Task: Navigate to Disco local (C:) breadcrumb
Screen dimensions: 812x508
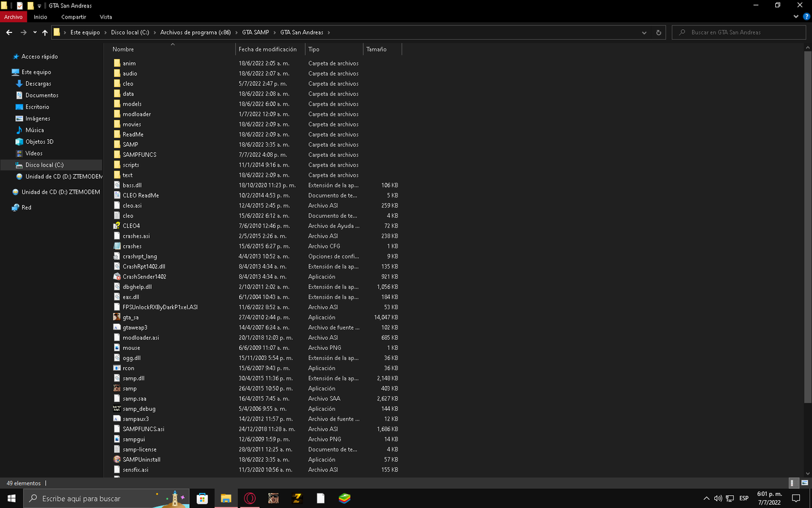Action: [129, 32]
